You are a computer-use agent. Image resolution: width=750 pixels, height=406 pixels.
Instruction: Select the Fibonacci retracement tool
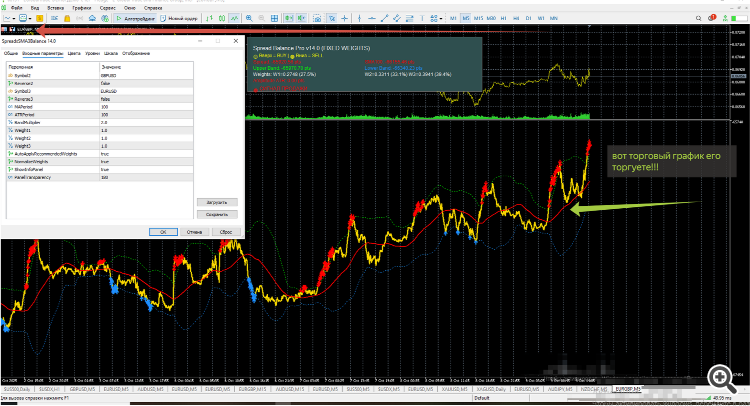pos(409,18)
